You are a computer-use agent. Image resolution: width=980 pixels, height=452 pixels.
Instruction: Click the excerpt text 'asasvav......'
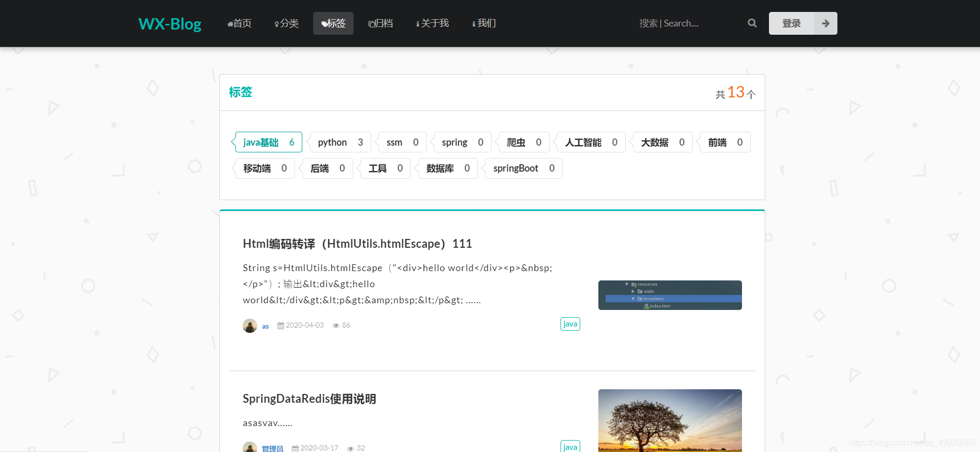268,423
